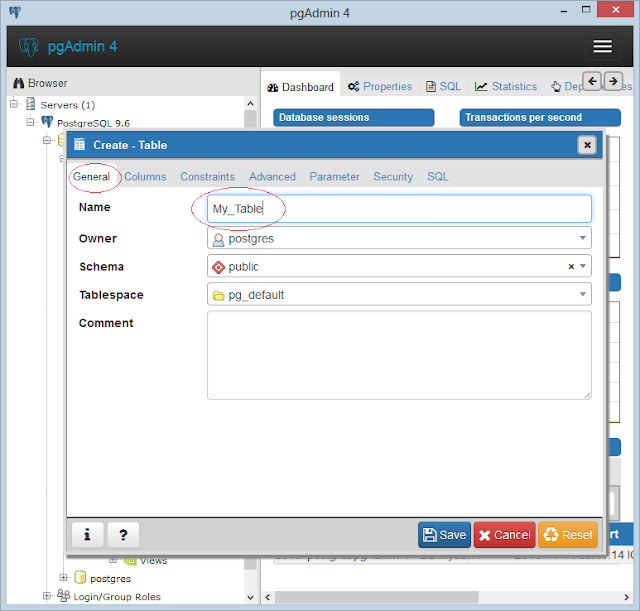This screenshot has width=640, height=611.
Task: Click Transactions per second header
Action: 540,118
